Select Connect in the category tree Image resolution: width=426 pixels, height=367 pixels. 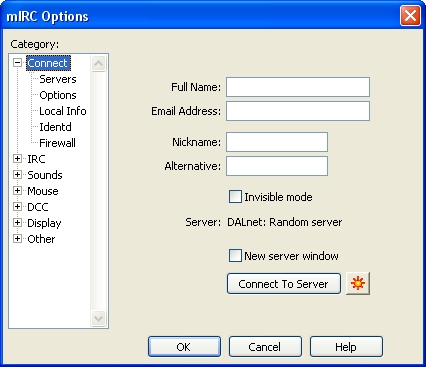(x=48, y=63)
